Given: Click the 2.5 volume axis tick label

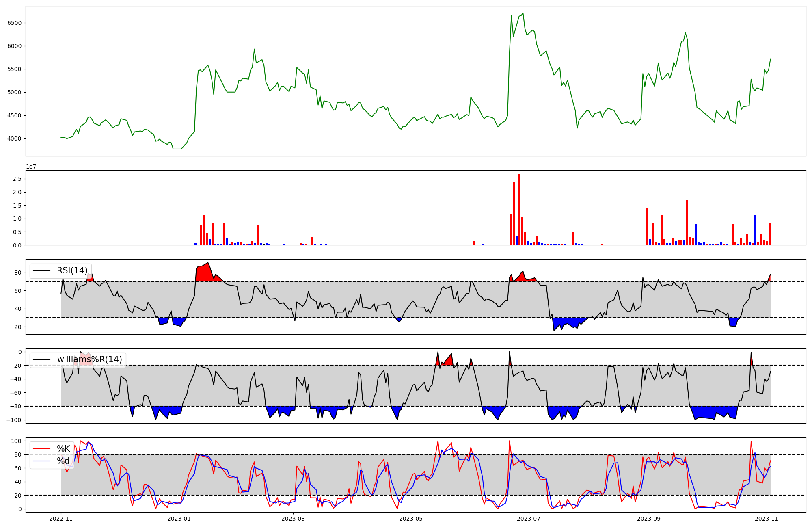Looking at the screenshot, I should [x=17, y=179].
